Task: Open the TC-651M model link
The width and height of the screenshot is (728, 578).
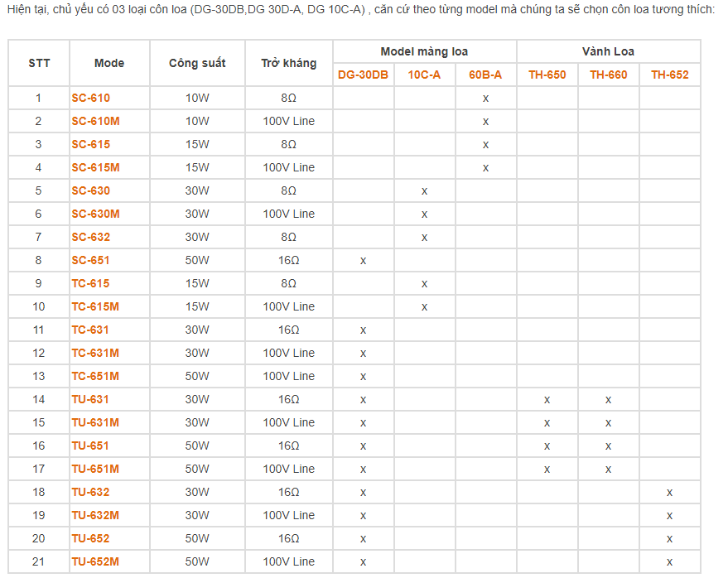Action: (x=95, y=376)
